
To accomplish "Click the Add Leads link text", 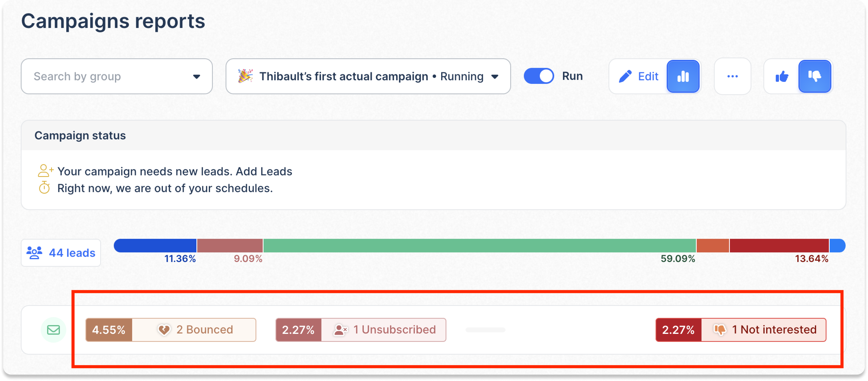I will coord(264,171).
